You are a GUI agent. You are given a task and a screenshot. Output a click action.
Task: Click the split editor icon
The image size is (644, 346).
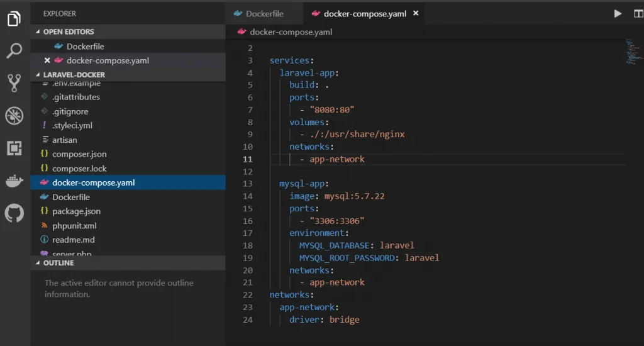coord(639,14)
